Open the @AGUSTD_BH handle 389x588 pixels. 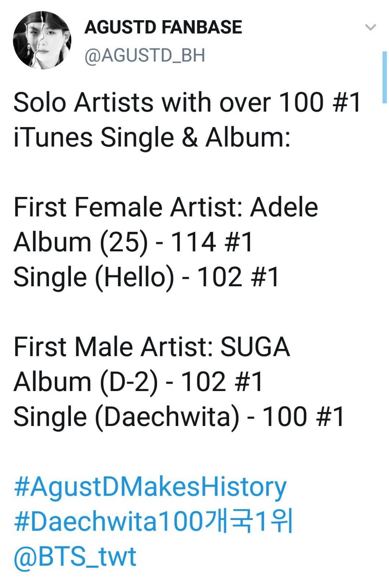click(x=145, y=56)
